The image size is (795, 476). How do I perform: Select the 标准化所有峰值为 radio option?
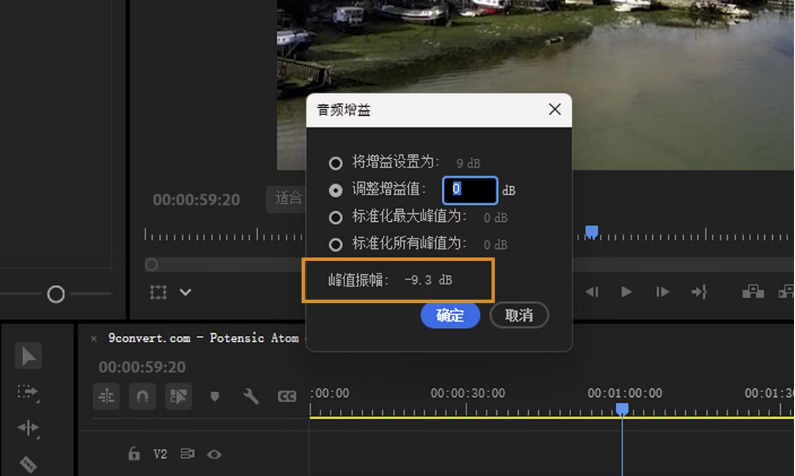pos(336,244)
